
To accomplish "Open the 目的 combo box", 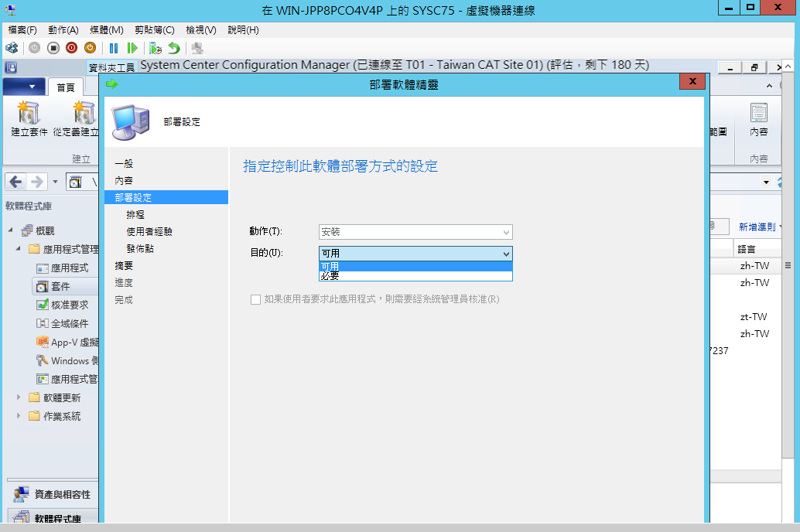I will pyautogui.click(x=415, y=254).
